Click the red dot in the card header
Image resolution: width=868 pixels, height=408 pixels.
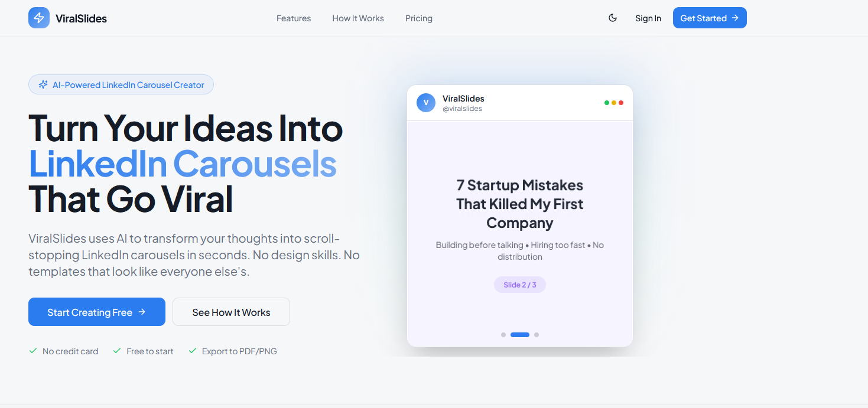click(621, 103)
